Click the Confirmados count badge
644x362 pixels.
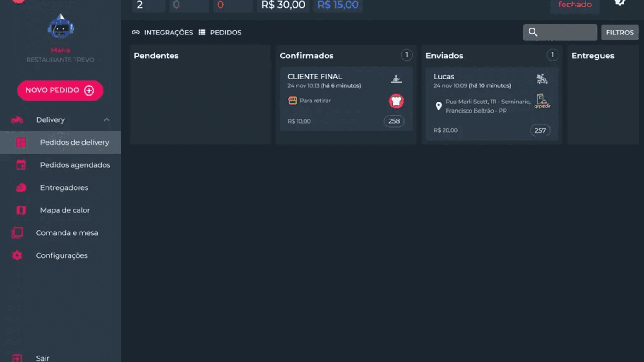(x=406, y=55)
